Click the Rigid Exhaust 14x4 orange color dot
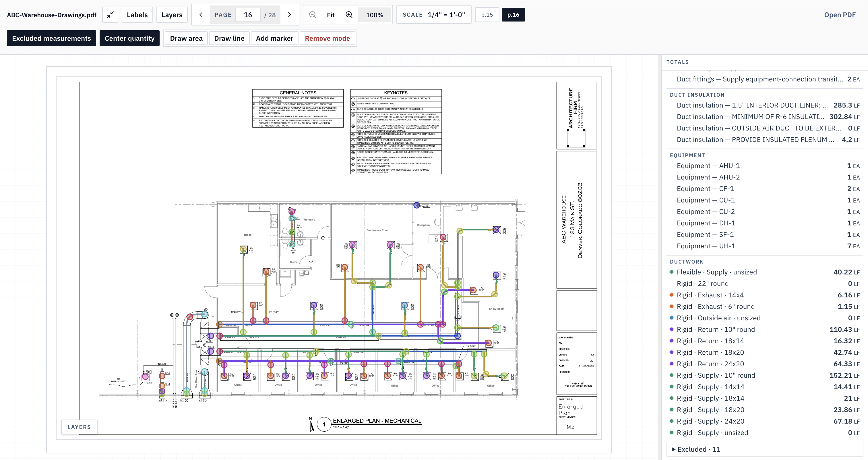The width and height of the screenshot is (868, 460). pyautogui.click(x=672, y=295)
